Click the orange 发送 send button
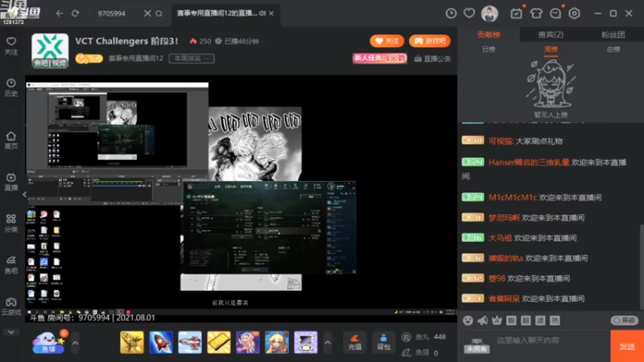 coord(627,347)
